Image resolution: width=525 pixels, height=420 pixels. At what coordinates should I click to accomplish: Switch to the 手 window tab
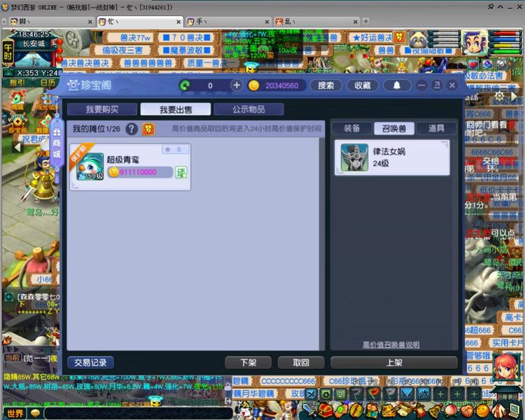227,22
